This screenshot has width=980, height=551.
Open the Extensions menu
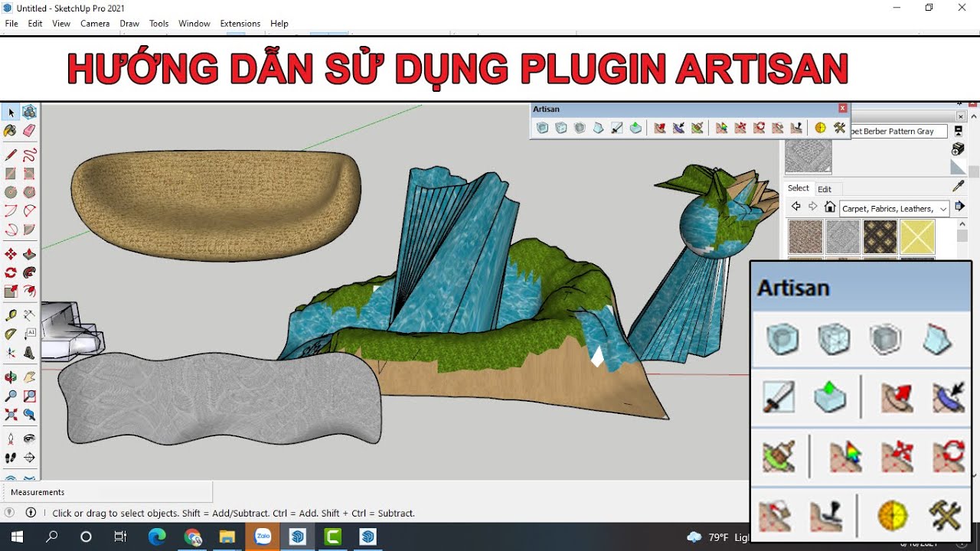[240, 24]
